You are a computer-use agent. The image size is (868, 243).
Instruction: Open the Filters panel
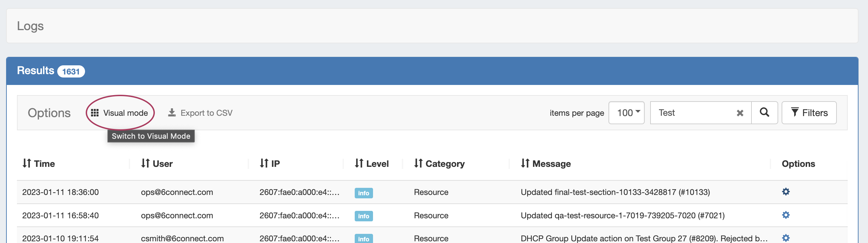[x=809, y=113]
